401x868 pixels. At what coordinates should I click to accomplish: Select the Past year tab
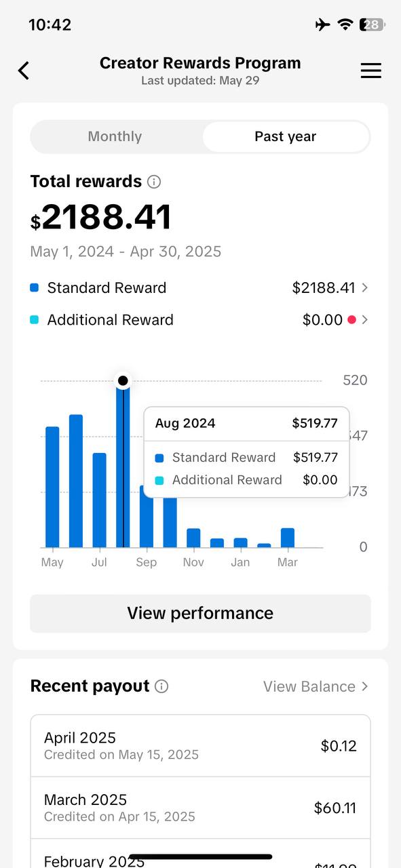tap(286, 136)
